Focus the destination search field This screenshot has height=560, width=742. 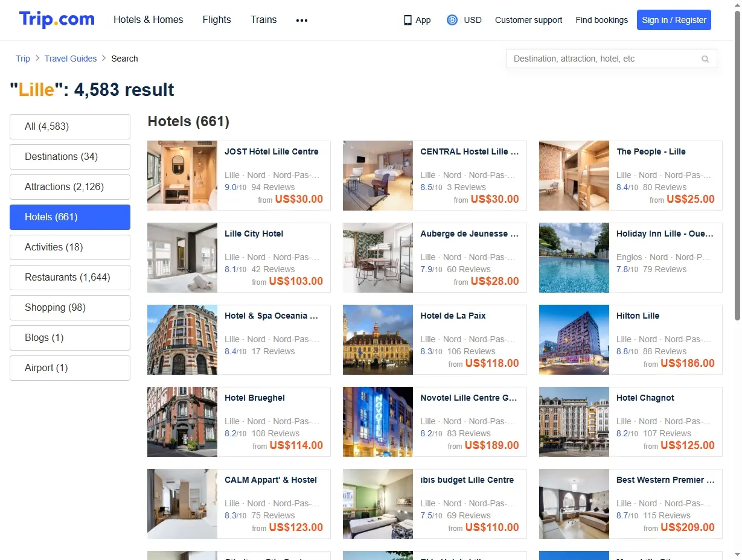click(x=611, y=59)
